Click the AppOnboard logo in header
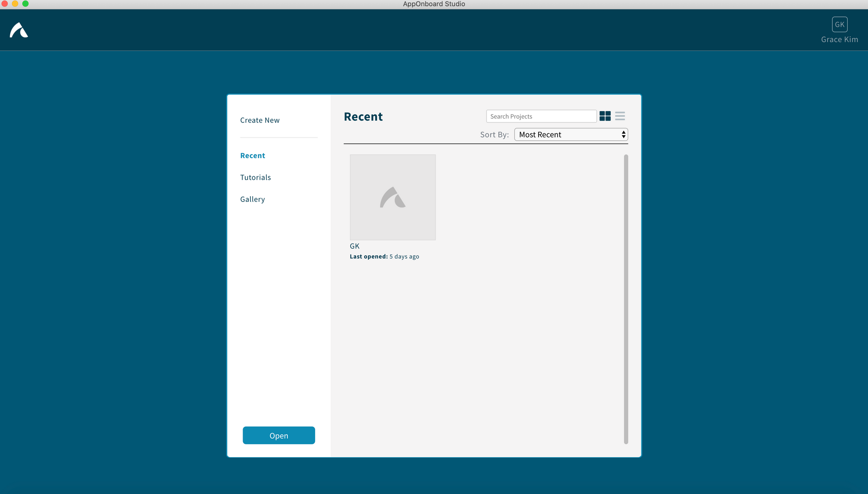Screen dimensions: 868x494 pyautogui.click(x=19, y=30)
